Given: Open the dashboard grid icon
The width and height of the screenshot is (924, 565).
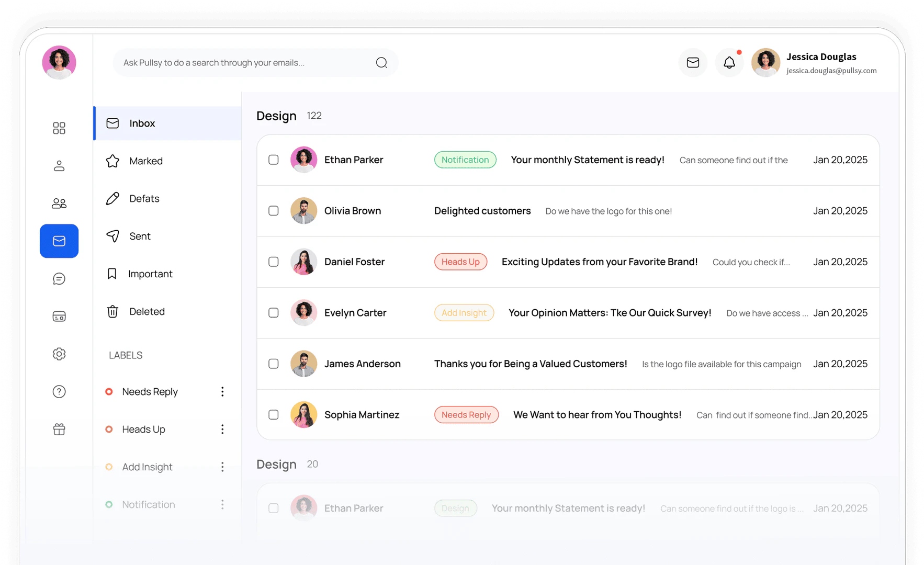Looking at the screenshot, I should click(59, 128).
